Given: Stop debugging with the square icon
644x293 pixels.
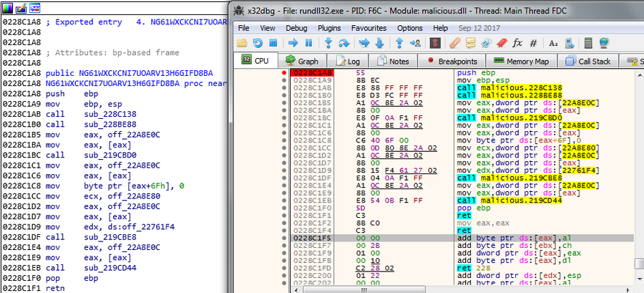Looking at the screenshot, I should pyautogui.click(x=273, y=43).
